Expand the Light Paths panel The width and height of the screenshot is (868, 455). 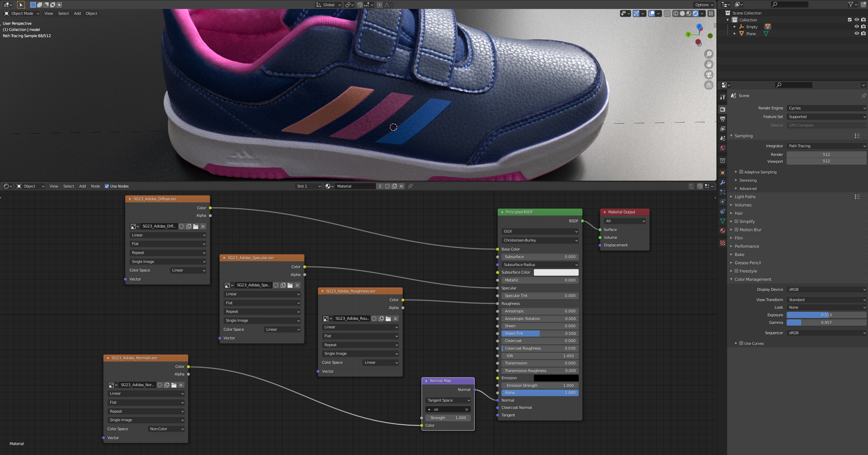click(x=745, y=197)
